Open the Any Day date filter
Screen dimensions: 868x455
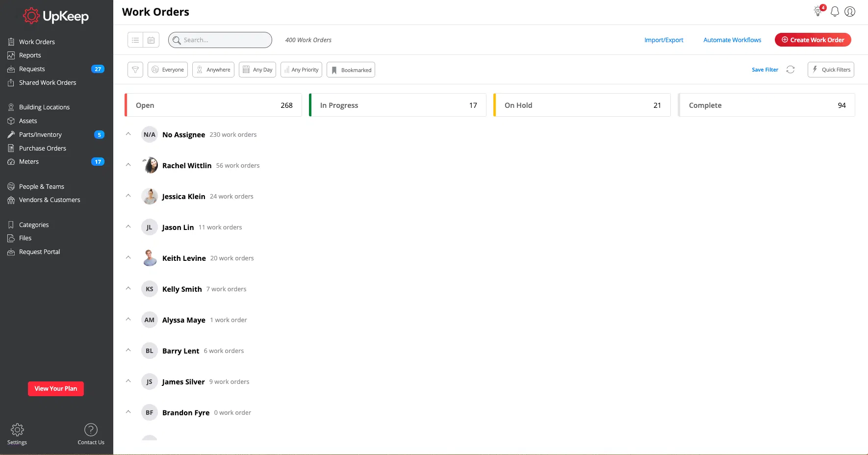click(x=257, y=70)
